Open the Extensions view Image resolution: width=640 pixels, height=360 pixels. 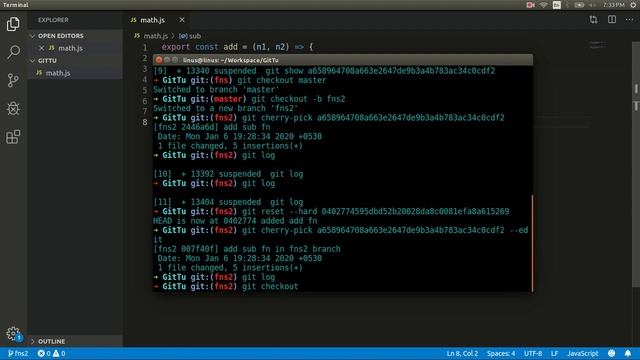[x=13, y=137]
